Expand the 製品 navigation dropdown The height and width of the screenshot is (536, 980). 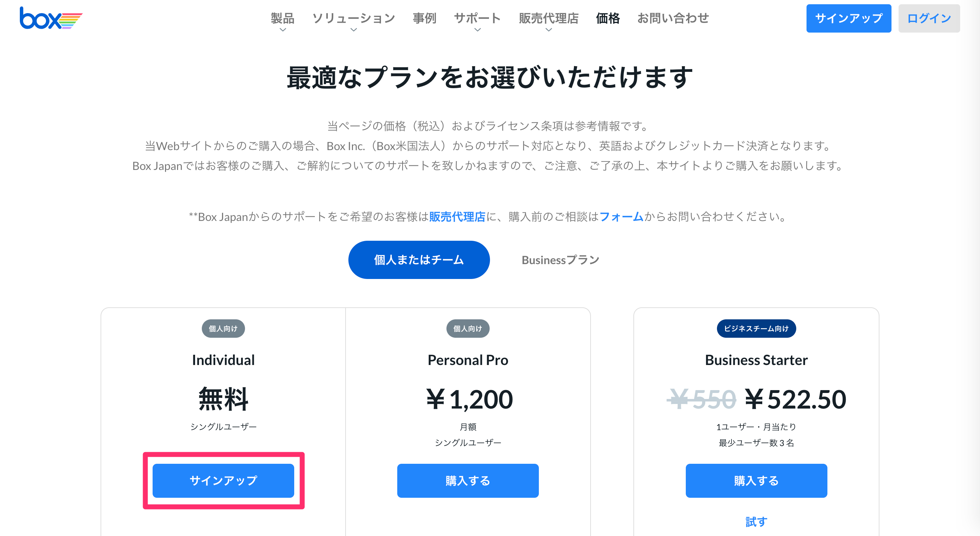coord(282,19)
